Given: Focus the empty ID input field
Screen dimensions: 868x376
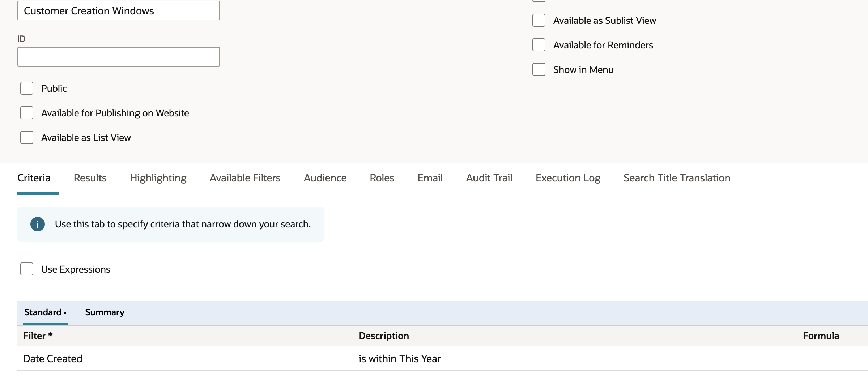Looking at the screenshot, I should click(x=119, y=57).
